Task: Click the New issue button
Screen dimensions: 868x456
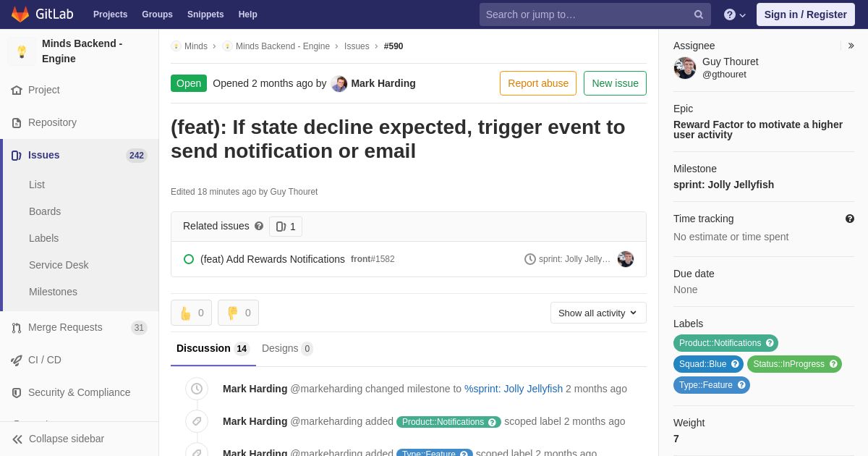Action: click(615, 83)
